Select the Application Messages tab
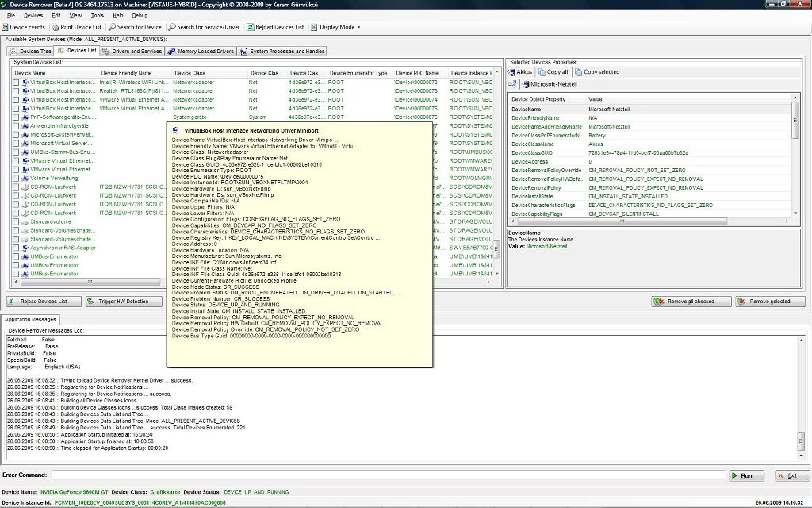Viewport: 812px width, 508px height. [x=30, y=320]
